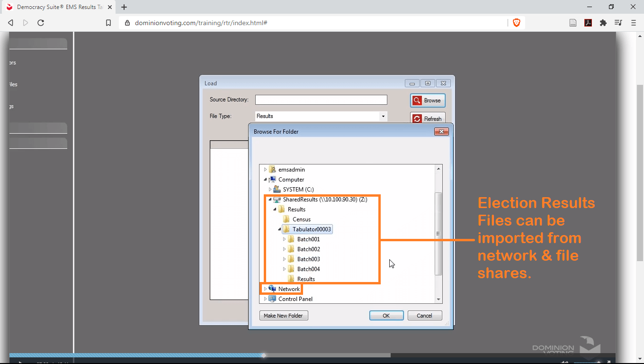The height and width of the screenshot is (364, 644).
Task: Click the Make New Folder button
Action: 284,316
